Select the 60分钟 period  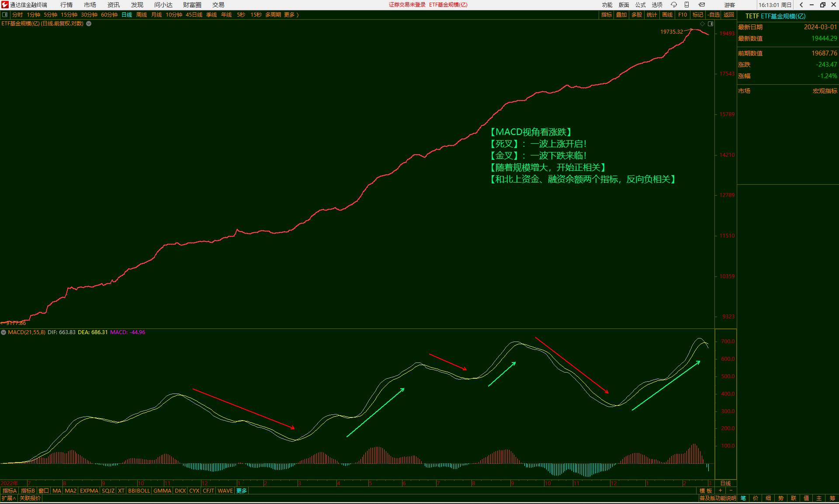[x=109, y=15]
